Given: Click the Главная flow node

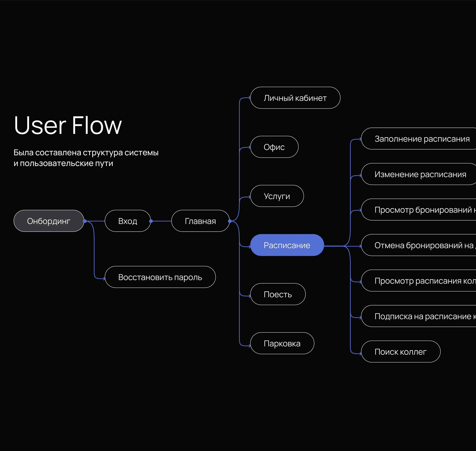Looking at the screenshot, I should pos(200,221).
